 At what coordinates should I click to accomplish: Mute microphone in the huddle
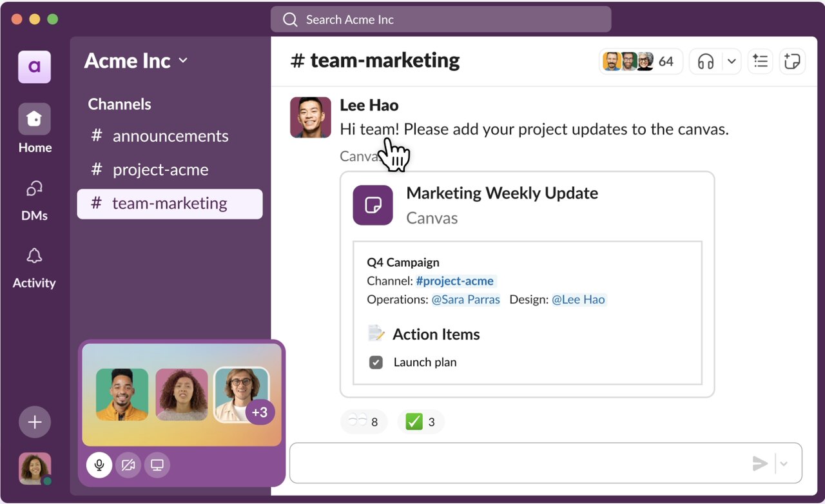[x=99, y=465]
